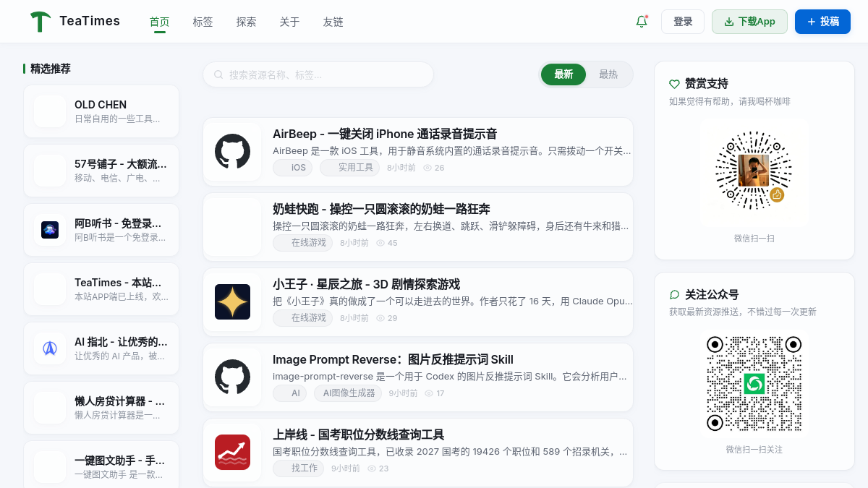
Task: Click the 投稿 submit button
Action: pos(822,22)
